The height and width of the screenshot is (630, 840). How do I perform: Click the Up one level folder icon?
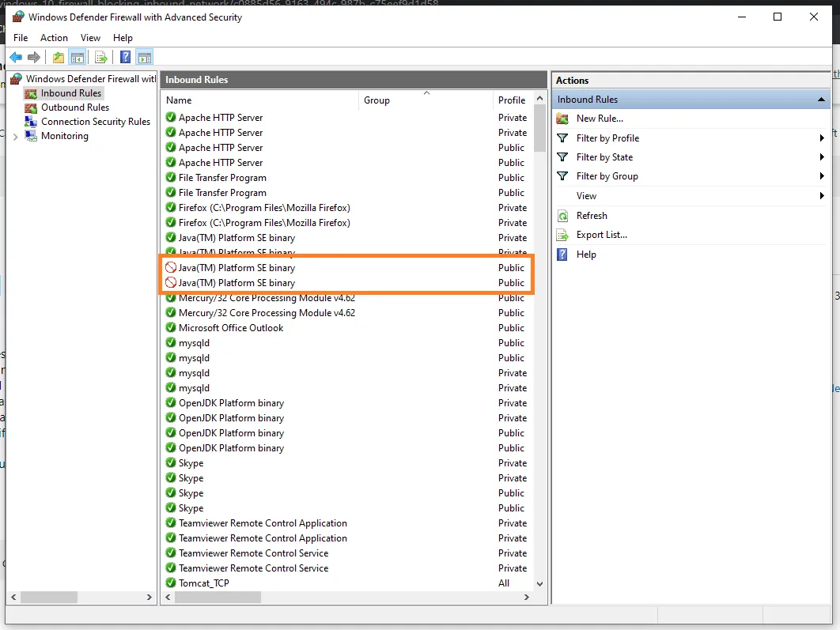(x=59, y=57)
